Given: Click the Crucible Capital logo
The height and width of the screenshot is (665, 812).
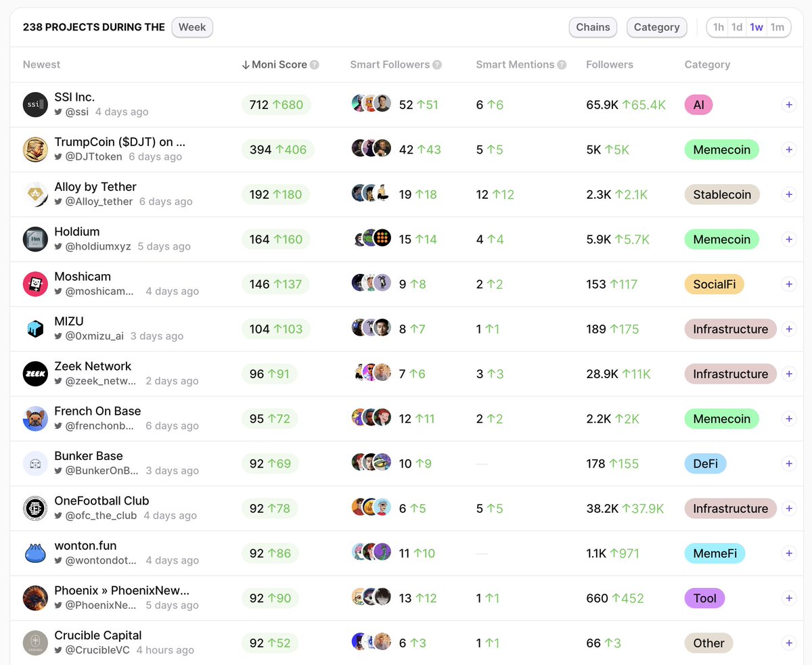Looking at the screenshot, I should pyautogui.click(x=35, y=643).
